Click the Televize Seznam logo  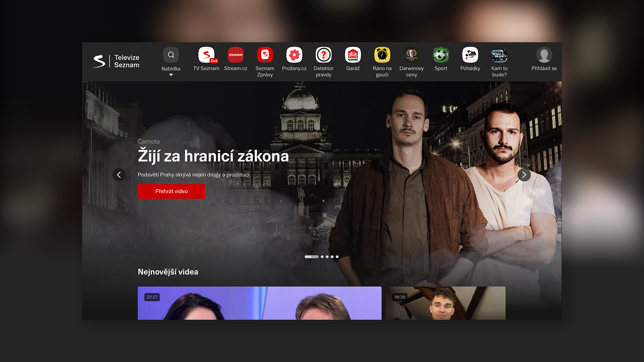[116, 61]
